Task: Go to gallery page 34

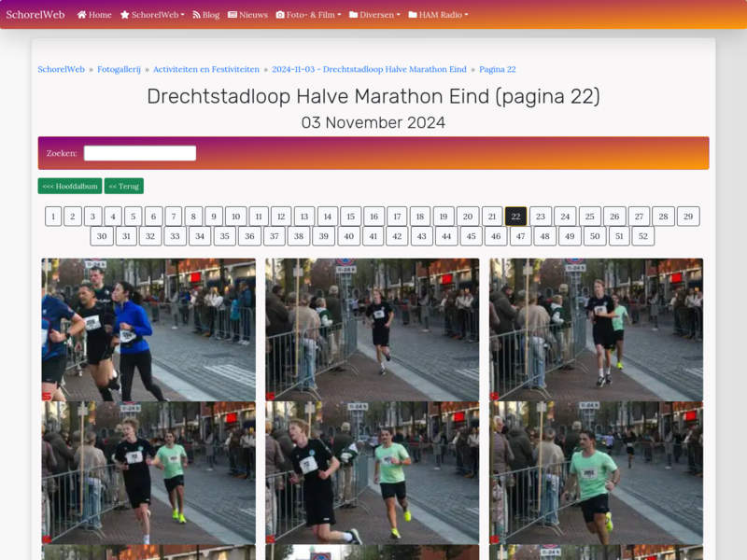Action: [200, 236]
